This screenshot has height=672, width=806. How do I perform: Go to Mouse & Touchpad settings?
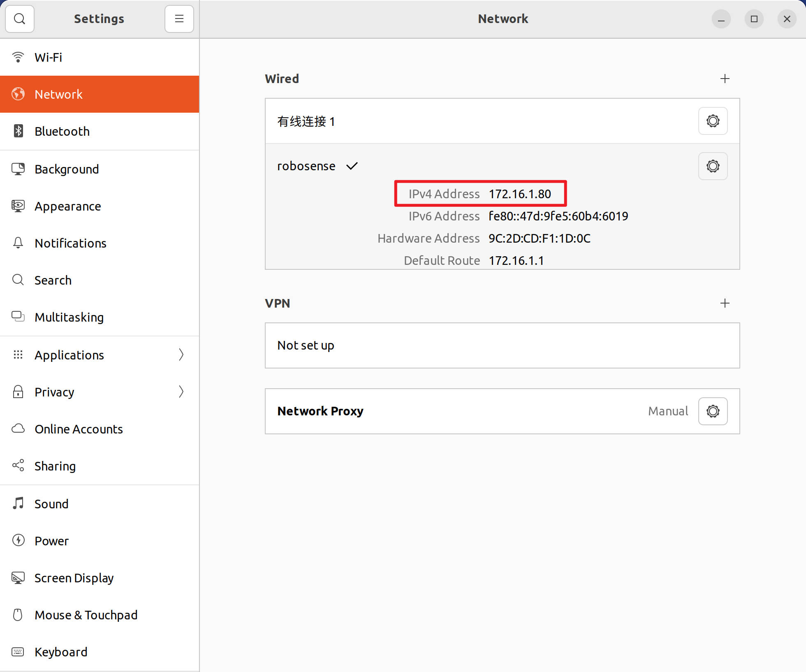(x=86, y=615)
